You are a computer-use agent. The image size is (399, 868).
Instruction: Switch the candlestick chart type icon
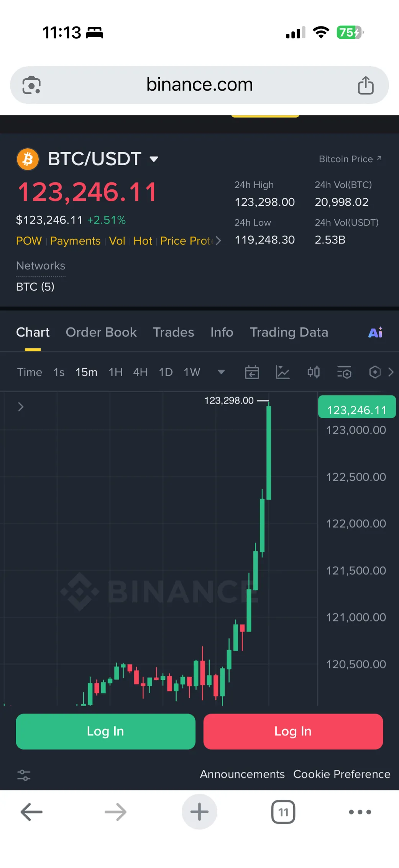pyautogui.click(x=313, y=372)
